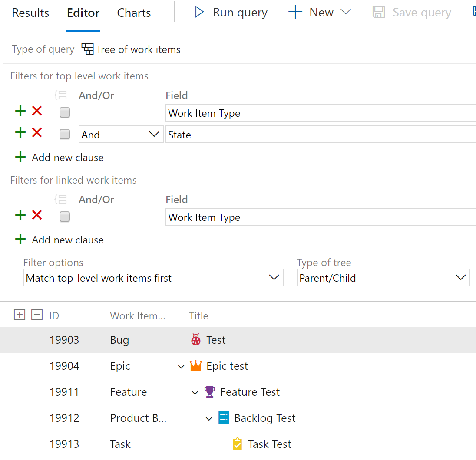Viewport: 476px width, 460px height.
Task: Delete the linked Work Item Type clause
Action: click(37, 215)
